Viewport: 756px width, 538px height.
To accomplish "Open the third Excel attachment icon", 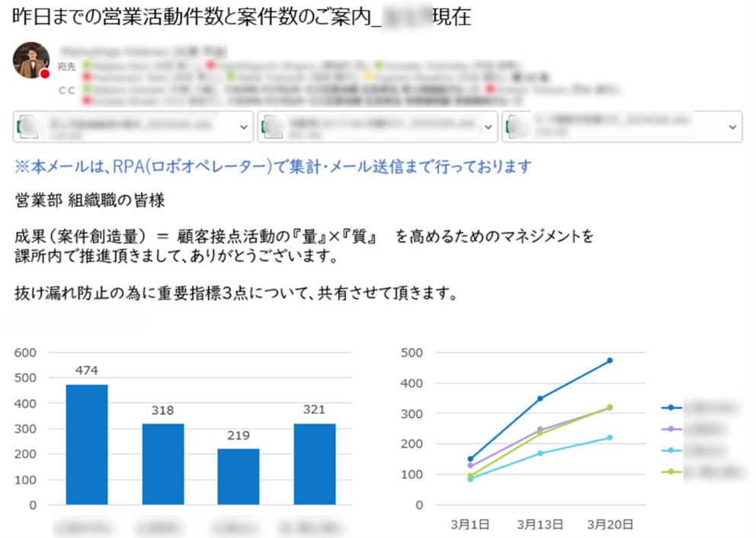I will [x=517, y=126].
